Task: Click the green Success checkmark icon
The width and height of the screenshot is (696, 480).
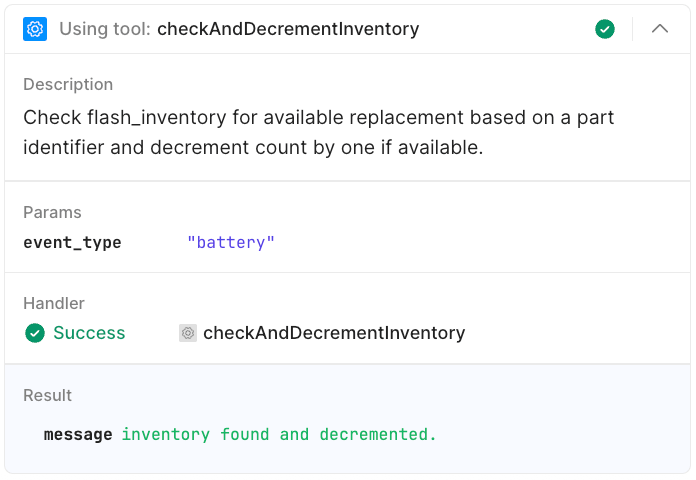Action: pyautogui.click(x=35, y=333)
